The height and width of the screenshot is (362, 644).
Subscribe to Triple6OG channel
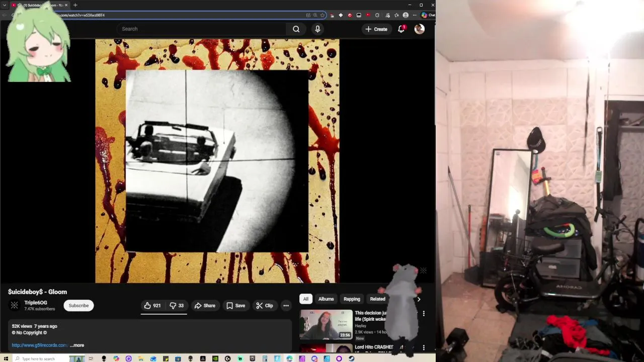(78, 305)
